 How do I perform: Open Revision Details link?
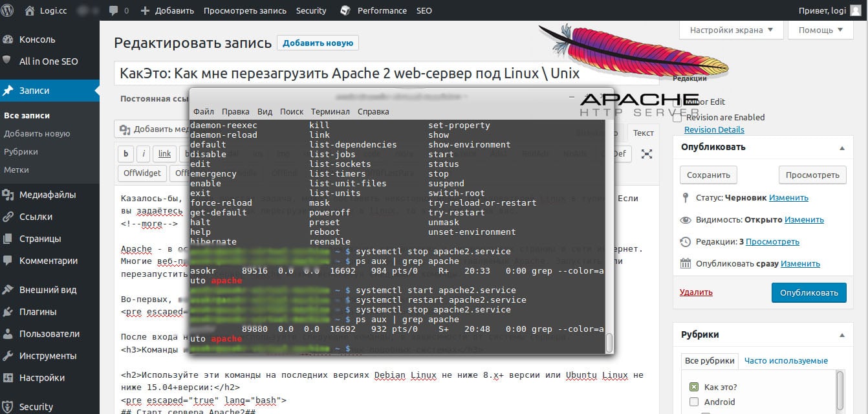714,129
